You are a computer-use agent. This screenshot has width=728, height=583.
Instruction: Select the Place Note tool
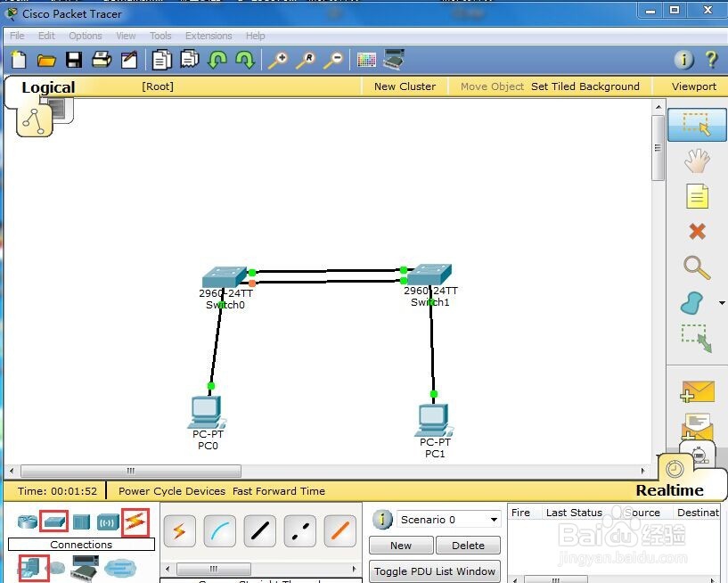697,196
